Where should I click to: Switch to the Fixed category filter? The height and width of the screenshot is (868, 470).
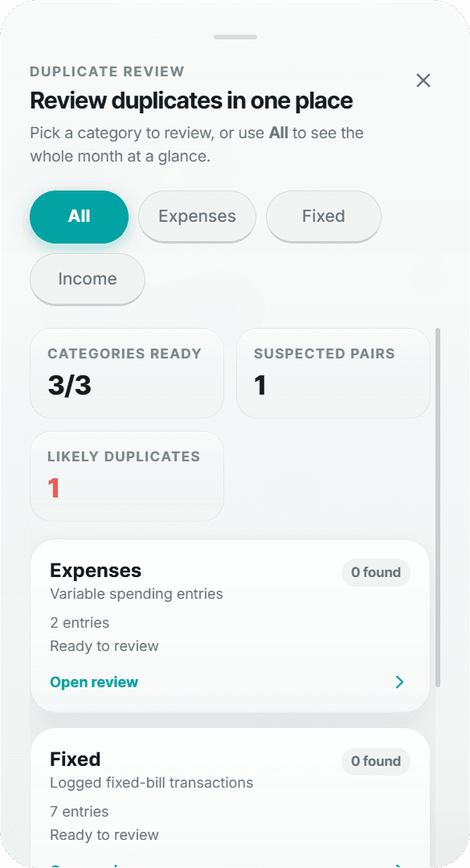click(323, 216)
